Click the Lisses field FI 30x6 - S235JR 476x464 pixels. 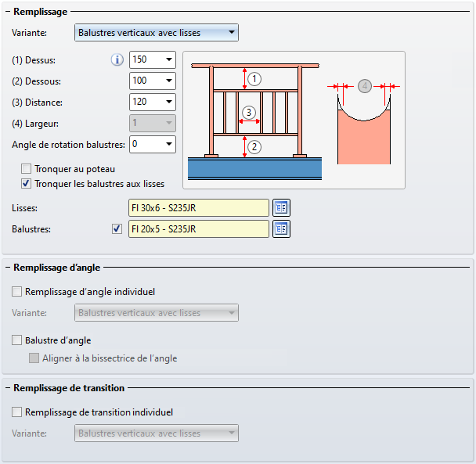point(199,208)
